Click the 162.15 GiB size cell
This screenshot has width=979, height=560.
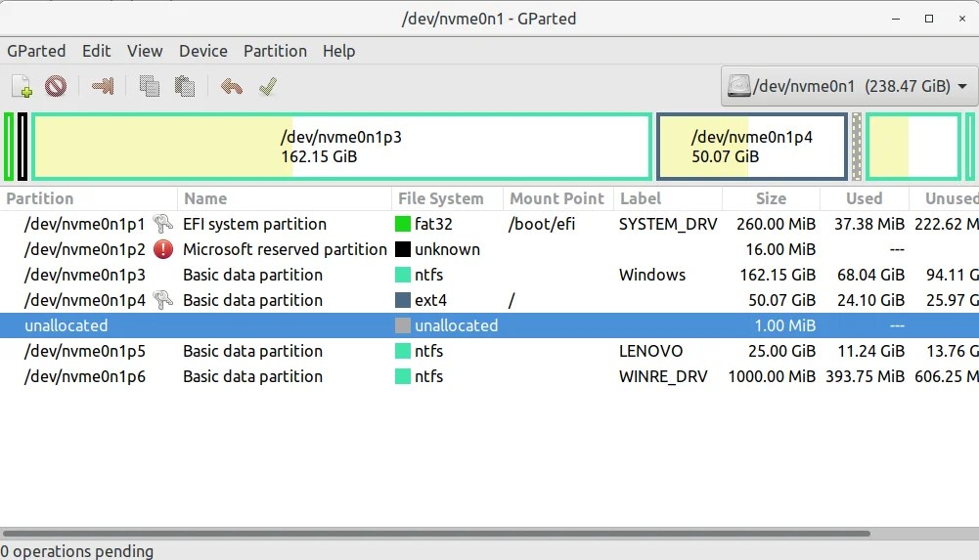tap(778, 275)
